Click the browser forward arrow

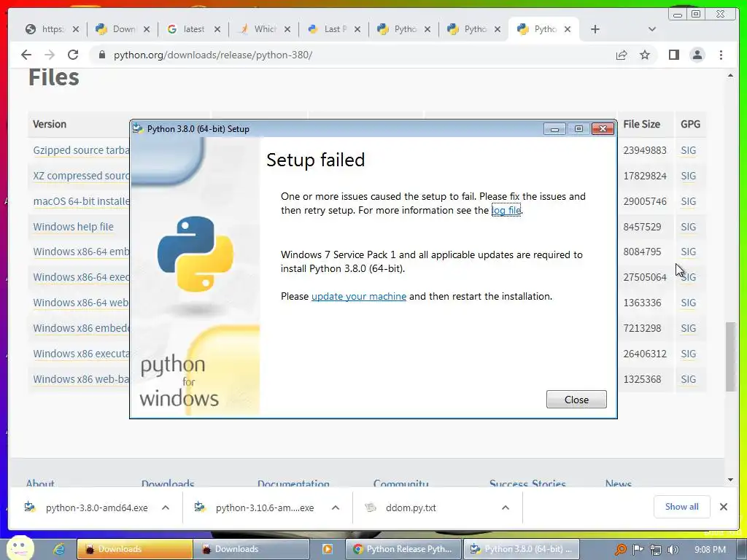tap(50, 55)
